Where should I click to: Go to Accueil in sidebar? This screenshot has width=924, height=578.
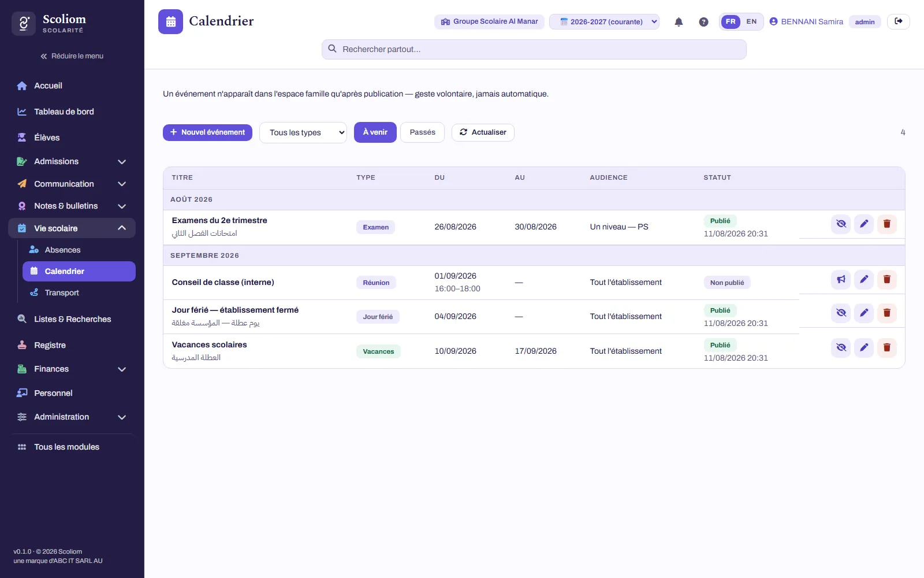point(72,86)
